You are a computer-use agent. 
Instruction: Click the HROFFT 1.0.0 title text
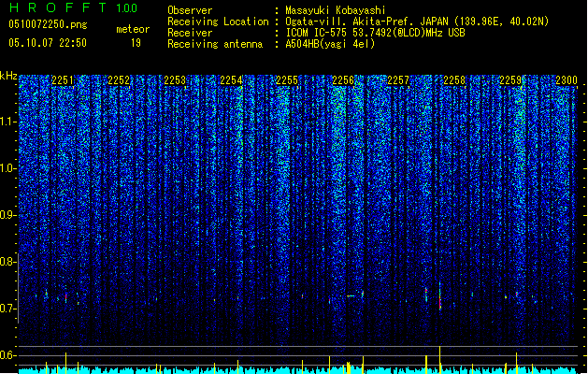coord(73,7)
